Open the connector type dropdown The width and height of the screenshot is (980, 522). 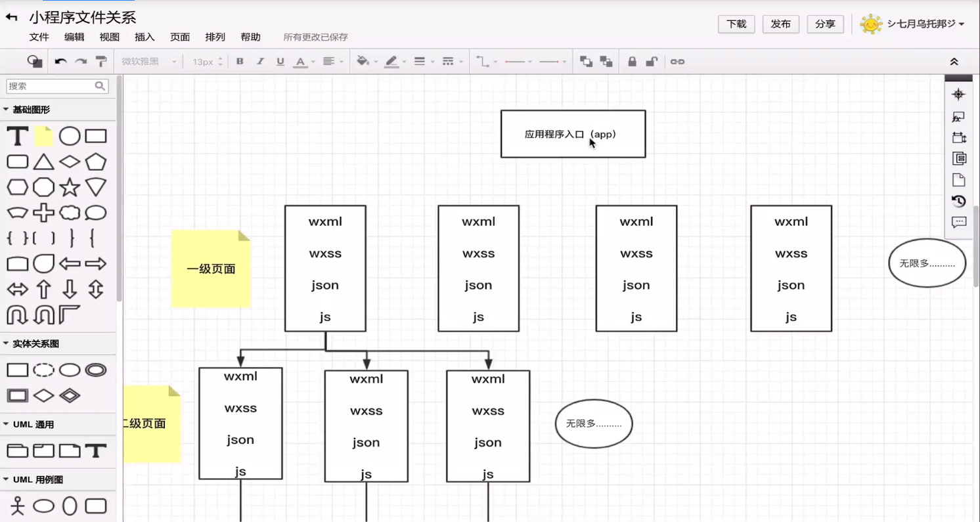point(487,62)
